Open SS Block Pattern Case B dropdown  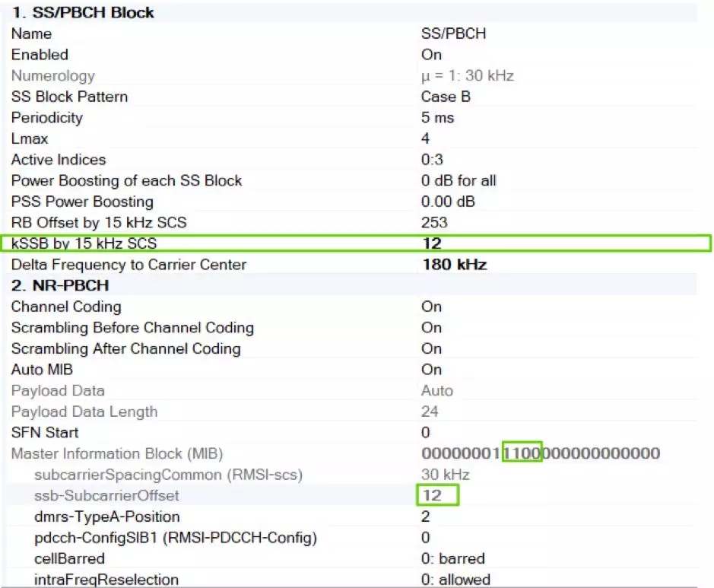[446, 97]
